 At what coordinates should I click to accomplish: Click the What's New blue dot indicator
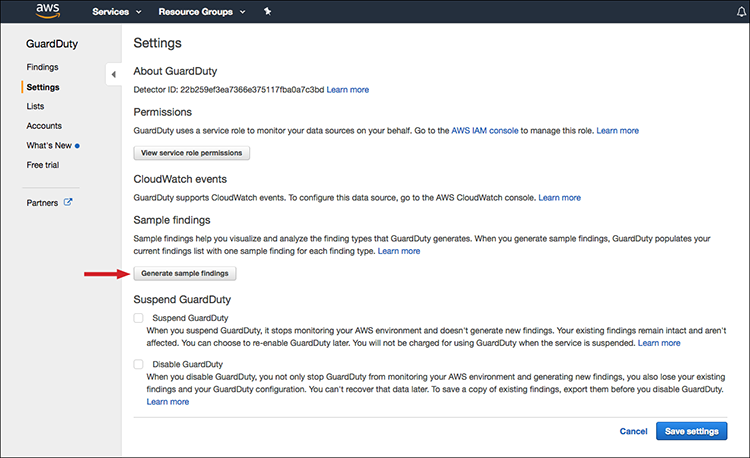77,146
